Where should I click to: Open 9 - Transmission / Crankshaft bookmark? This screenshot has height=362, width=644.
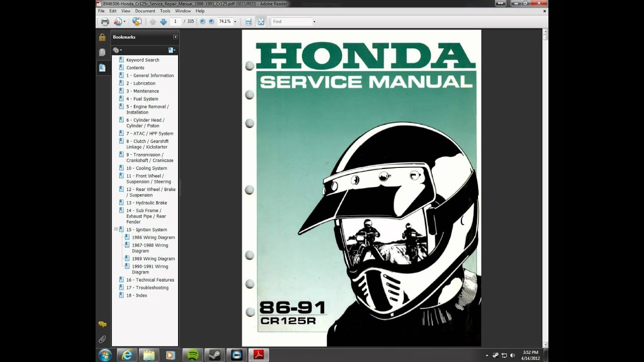tap(150, 158)
